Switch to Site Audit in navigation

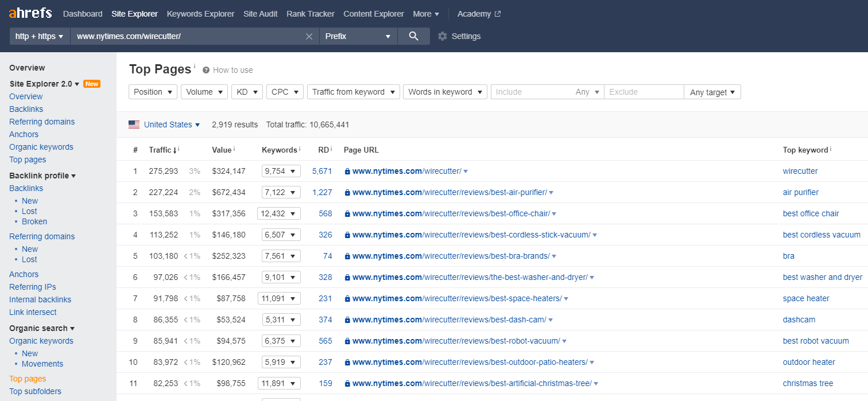260,14
